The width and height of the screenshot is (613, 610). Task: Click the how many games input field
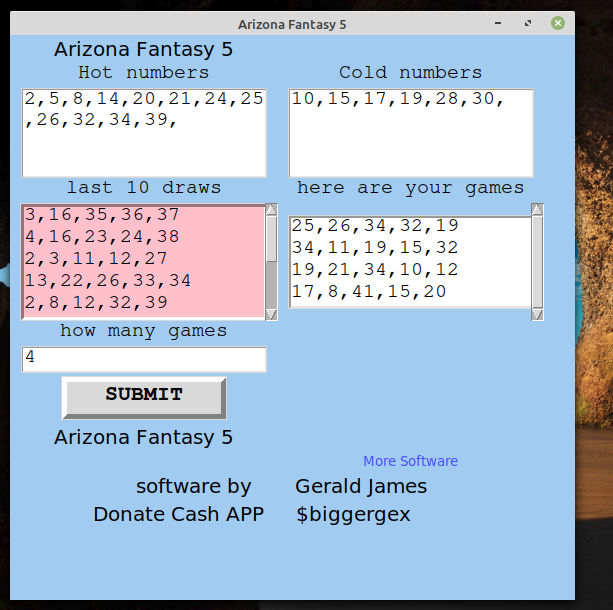coord(144,359)
